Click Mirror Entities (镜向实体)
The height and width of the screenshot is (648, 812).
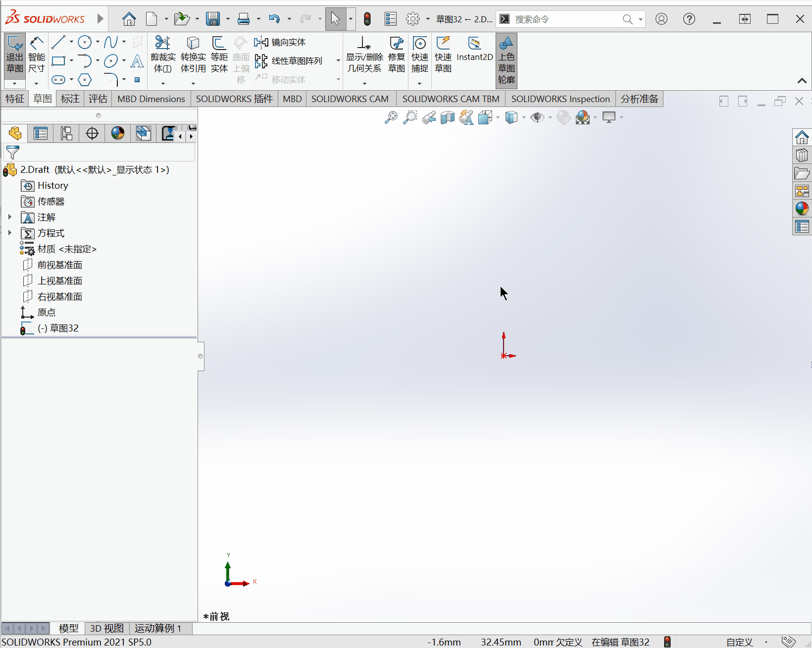[x=280, y=42]
